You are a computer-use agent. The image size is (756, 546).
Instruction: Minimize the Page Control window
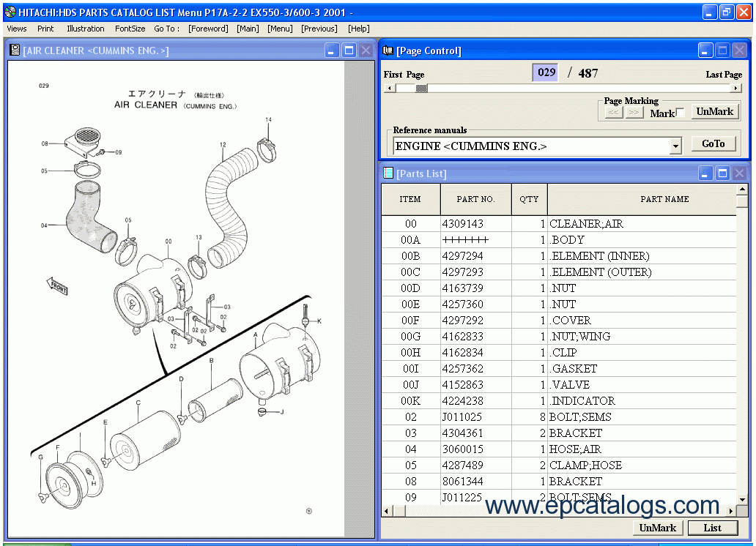(x=705, y=50)
